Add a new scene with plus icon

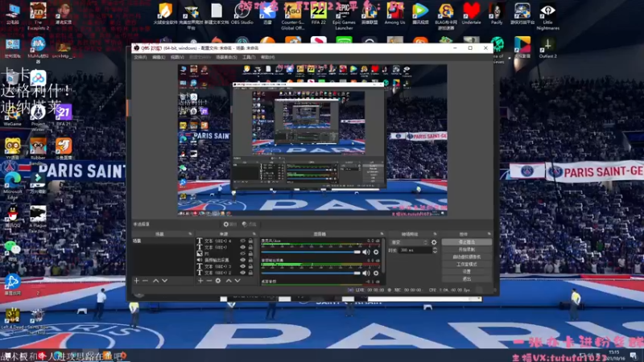136,281
